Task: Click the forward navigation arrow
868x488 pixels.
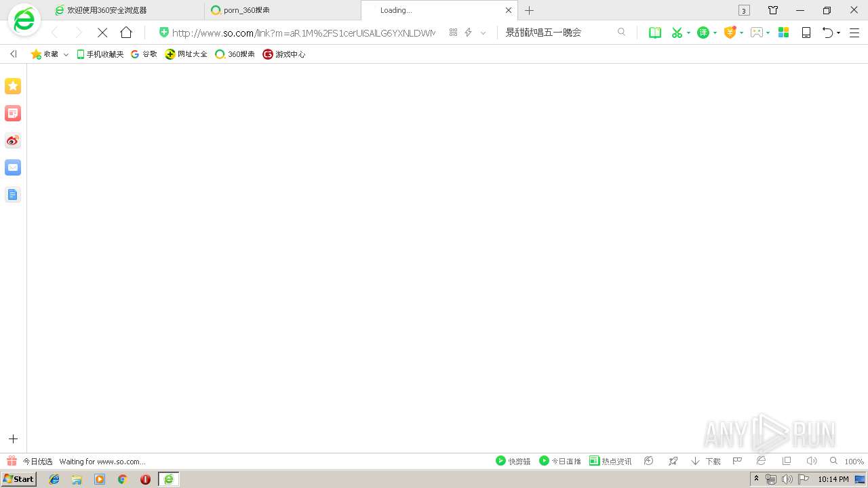Action: (x=79, y=33)
